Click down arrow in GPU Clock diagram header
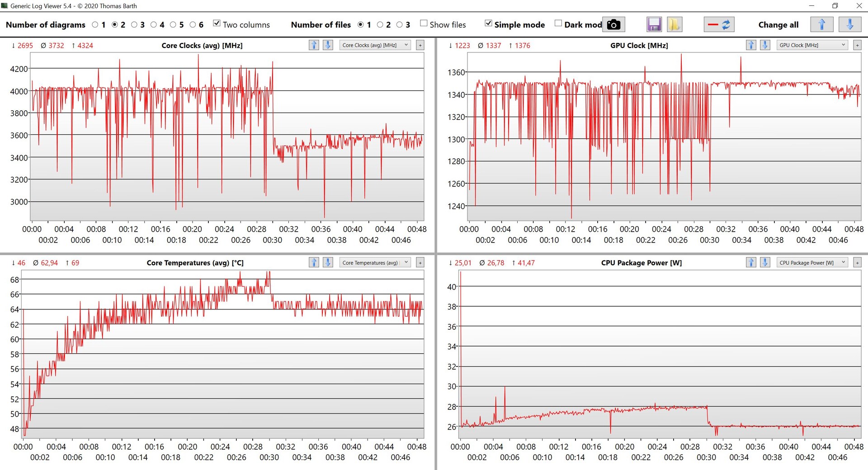 pyautogui.click(x=765, y=45)
